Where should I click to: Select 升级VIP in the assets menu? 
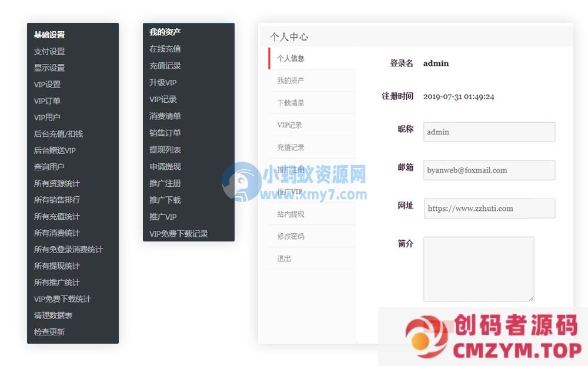pyautogui.click(x=163, y=82)
